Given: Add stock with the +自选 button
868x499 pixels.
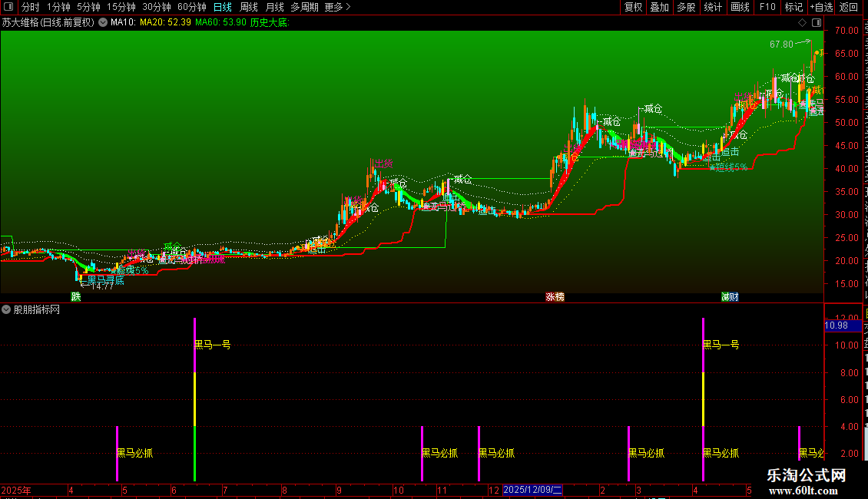Looking at the screenshot, I should tap(821, 7).
